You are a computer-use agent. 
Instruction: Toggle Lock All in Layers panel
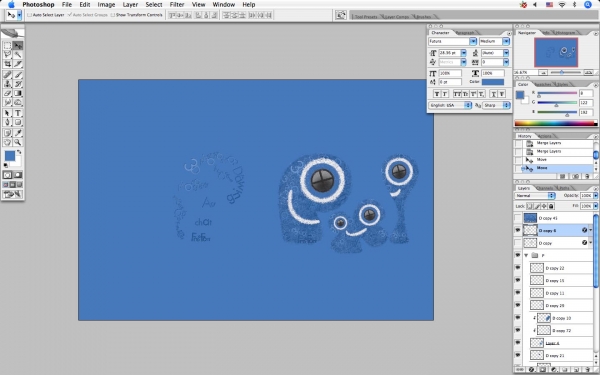(x=551, y=206)
